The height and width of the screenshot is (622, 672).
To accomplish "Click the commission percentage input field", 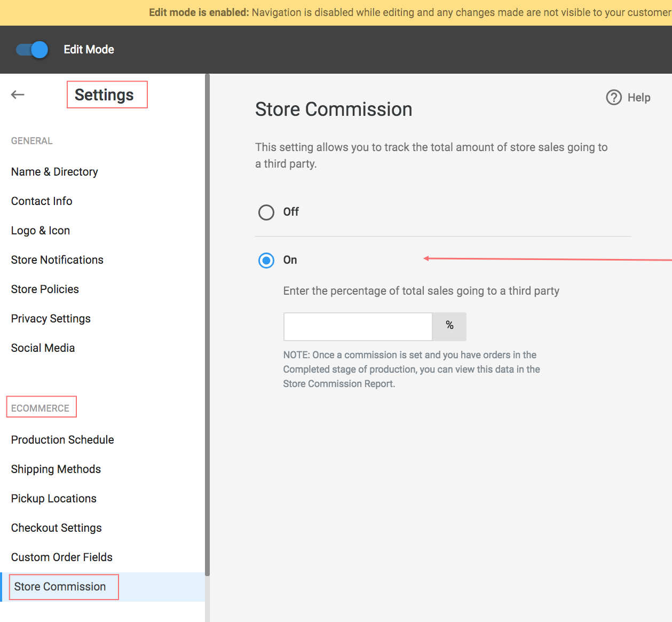I will click(x=358, y=327).
